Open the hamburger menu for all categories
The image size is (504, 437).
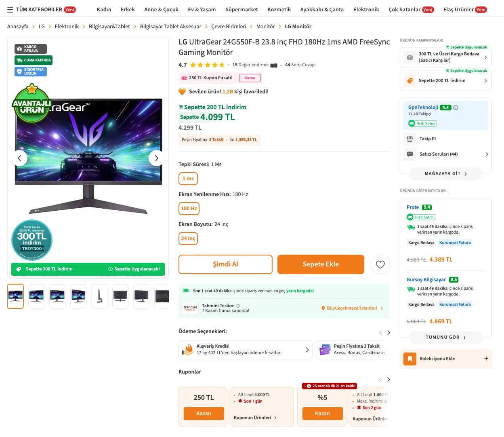[10, 10]
